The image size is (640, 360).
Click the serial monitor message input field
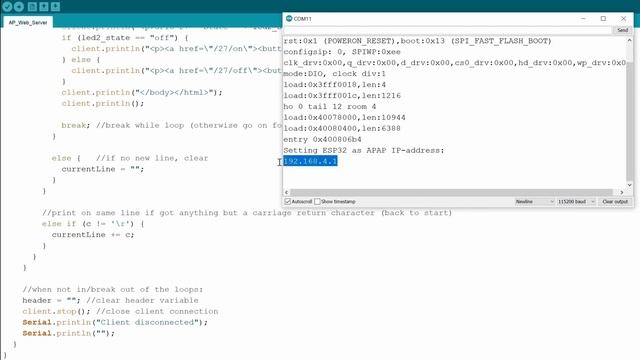pyautogui.click(x=447, y=30)
